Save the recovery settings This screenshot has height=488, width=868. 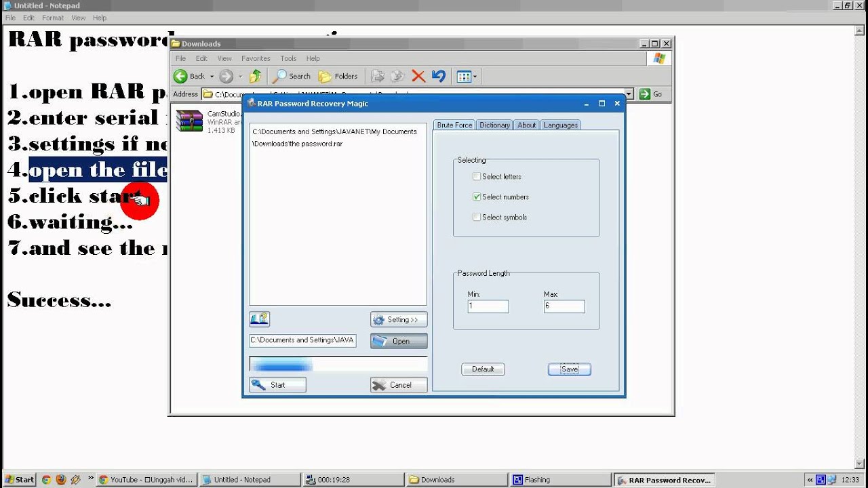(x=570, y=369)
